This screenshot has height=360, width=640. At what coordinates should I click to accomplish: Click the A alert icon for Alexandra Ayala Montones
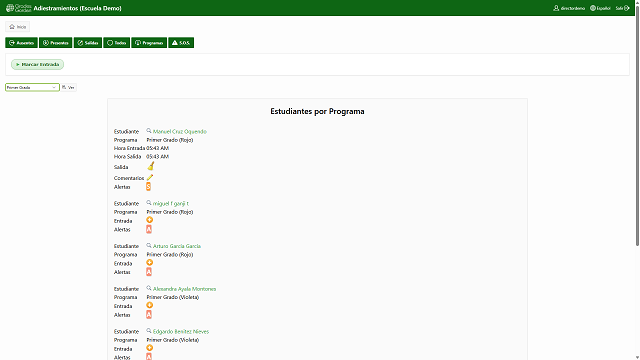(x=149, y=315)
